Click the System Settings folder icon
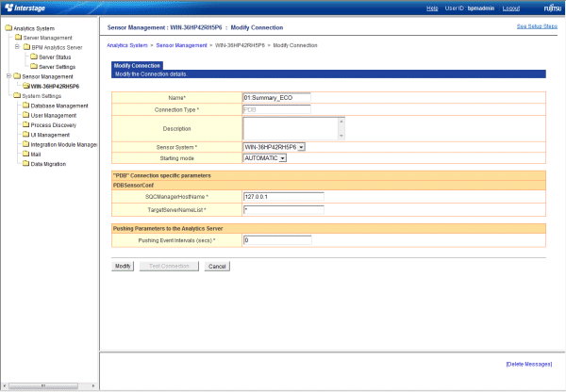This screenshot has width=566, height=392. pos(17,95)
